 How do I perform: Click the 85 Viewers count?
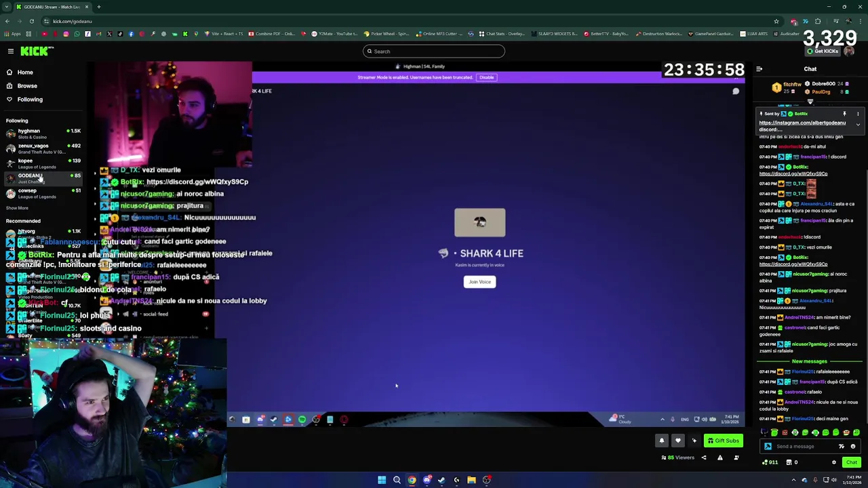678,457
